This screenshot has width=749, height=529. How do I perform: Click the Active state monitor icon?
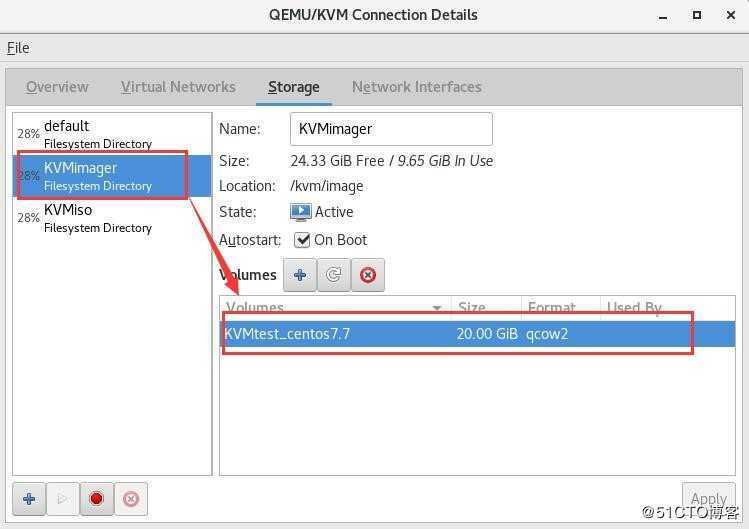pyautogui.click(x=300, y=212)
